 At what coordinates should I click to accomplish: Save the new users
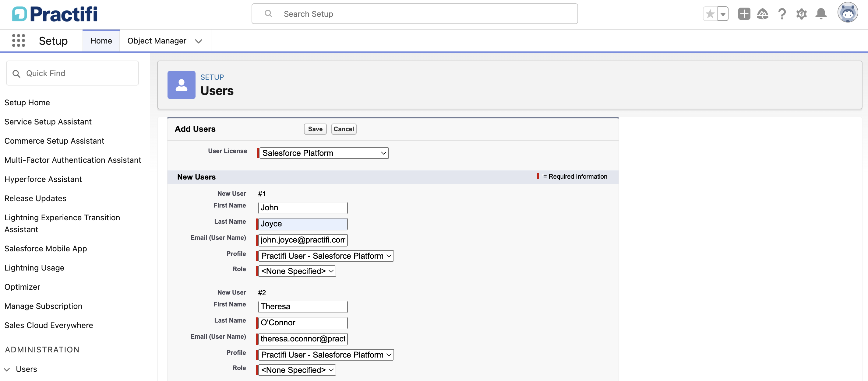(315, 129)
